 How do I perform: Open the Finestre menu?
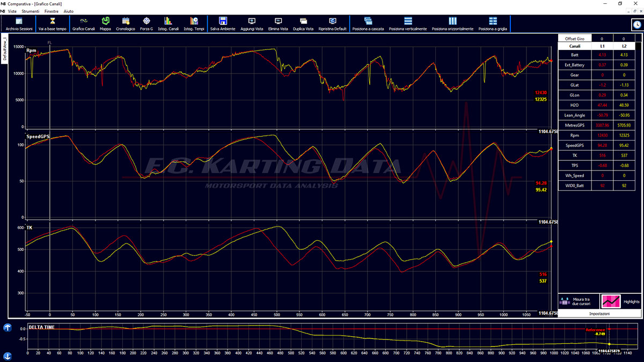(52, 11)
